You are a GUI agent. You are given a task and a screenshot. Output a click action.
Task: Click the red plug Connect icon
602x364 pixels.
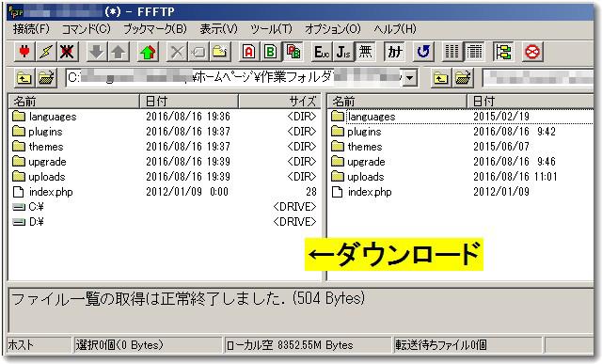(x=24, y=52)
